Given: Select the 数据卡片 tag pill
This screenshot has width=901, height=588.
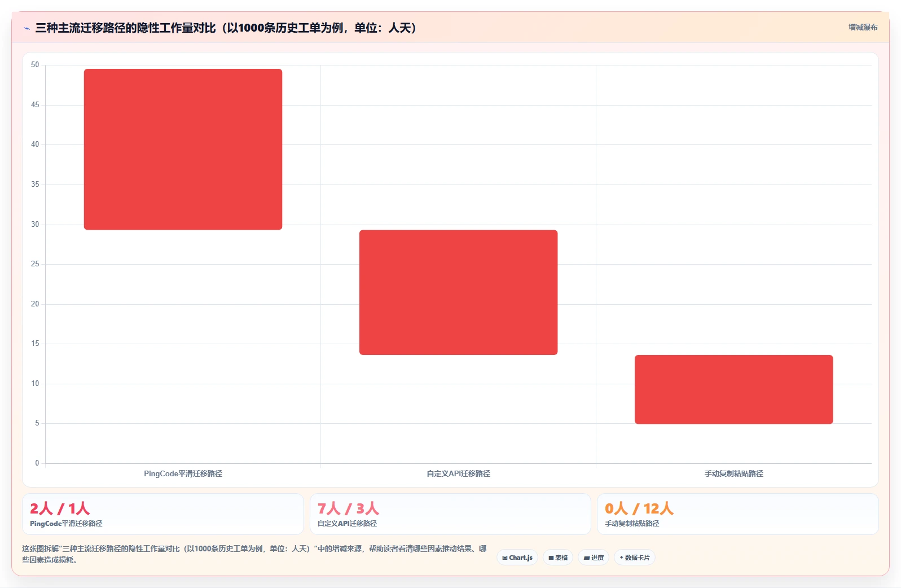Looking at the screenshot, I should [x=635, y=558].
